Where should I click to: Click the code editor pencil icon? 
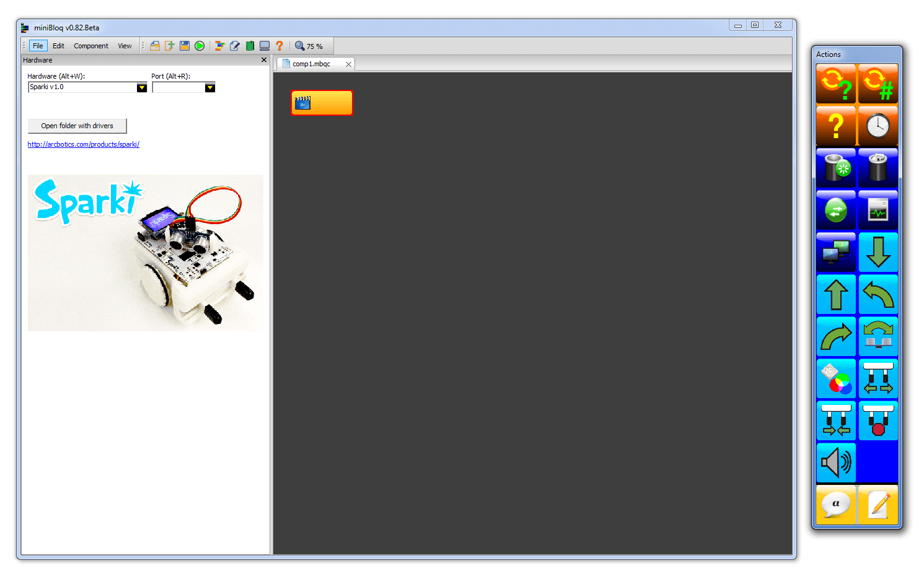[235, 46]
